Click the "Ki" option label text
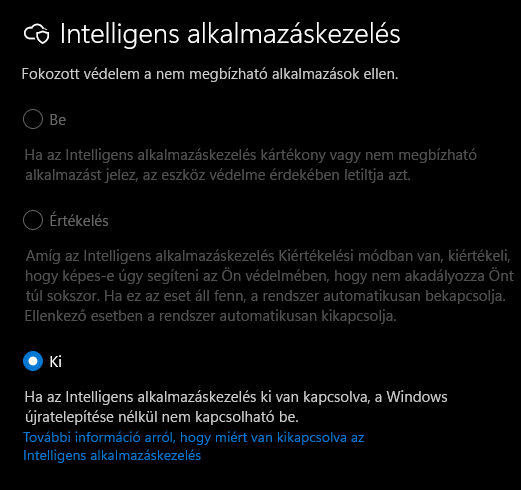The height and width of the screenshot is (490, 521). click(x=55, y=361)
